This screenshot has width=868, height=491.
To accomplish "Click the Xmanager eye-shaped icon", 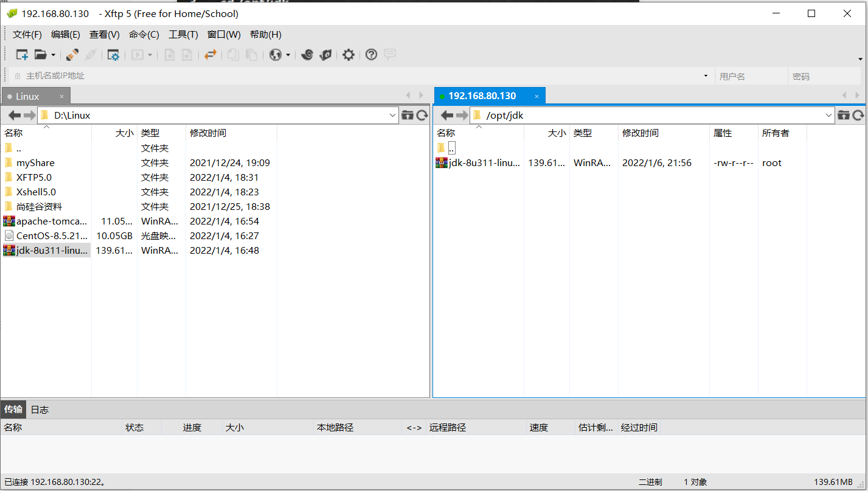I will 325,55.
